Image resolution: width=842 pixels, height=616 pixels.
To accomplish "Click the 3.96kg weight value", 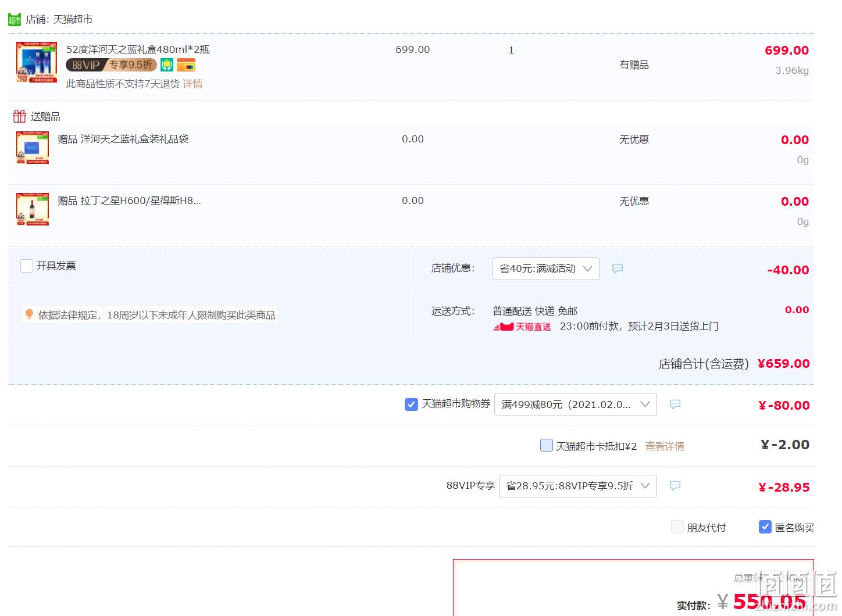I will coord(792,70).
